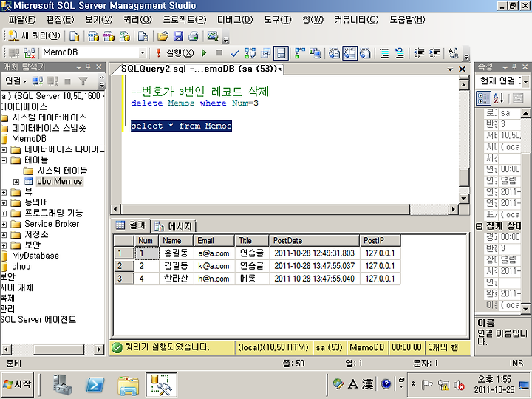Click the Increase Indent icon
This screenshot has width=532, height=399.
(434, 53)
